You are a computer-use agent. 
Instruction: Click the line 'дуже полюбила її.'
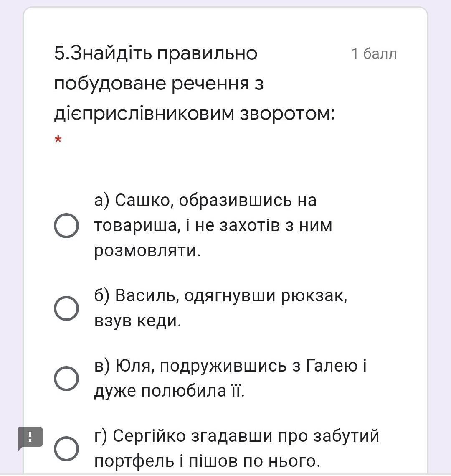point(169,391)
